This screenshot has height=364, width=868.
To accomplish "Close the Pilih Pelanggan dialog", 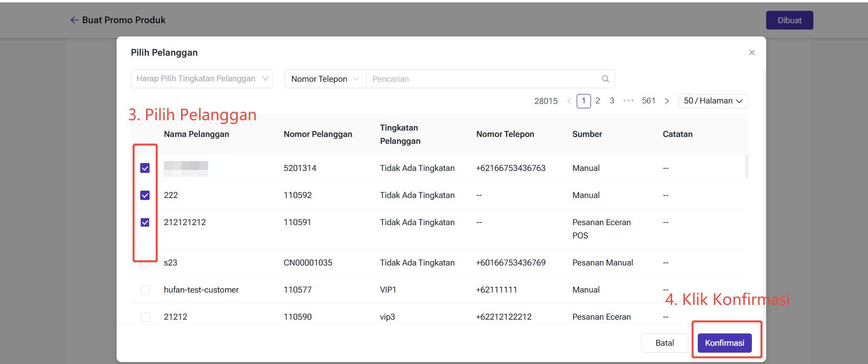I will 751,53.
